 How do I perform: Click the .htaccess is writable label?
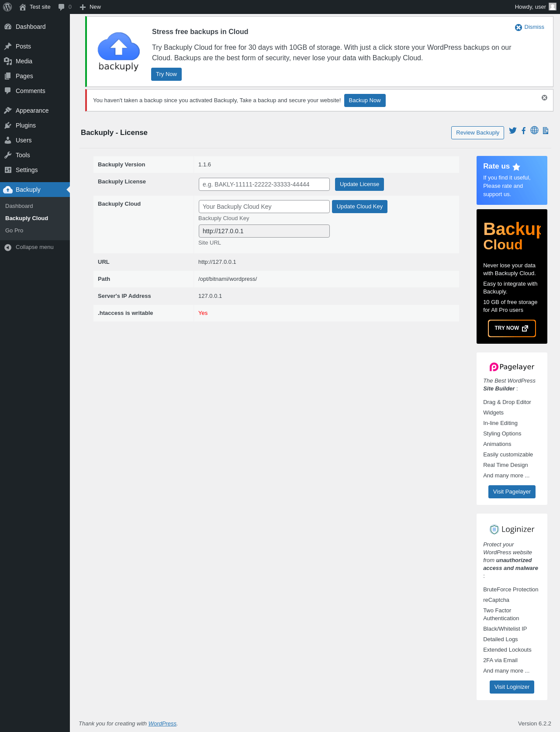(x=125, y=313)
